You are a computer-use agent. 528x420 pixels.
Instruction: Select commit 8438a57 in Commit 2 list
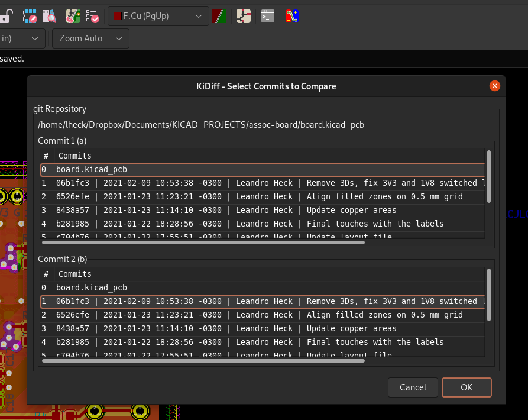263,328
